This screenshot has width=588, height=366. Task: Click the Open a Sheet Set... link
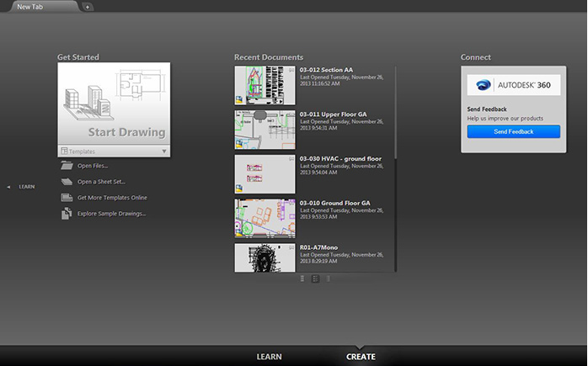pos(101,182)
